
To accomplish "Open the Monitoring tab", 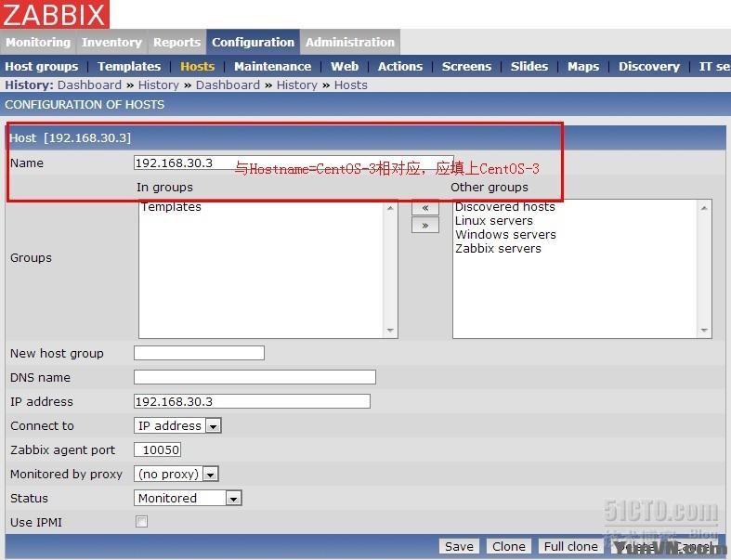I will [x=38, y=42].
